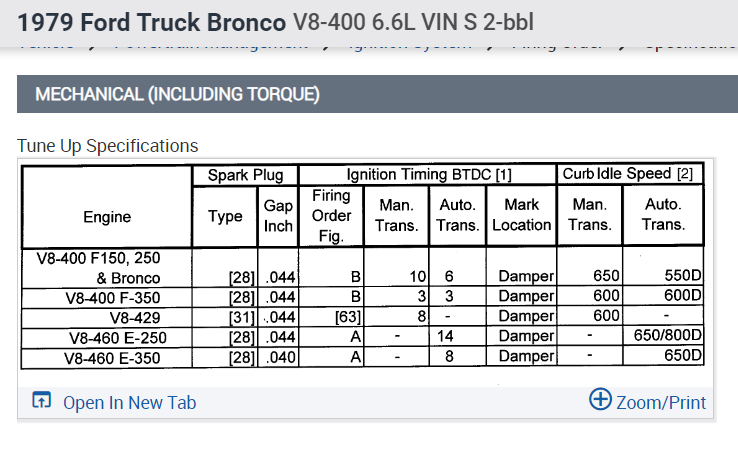Image resolution: width=738 pixels, height=454 pixels.
Task: Click the 1979 Ford Truck Bronco vehicle title
Action: click(x=151, y=20)
